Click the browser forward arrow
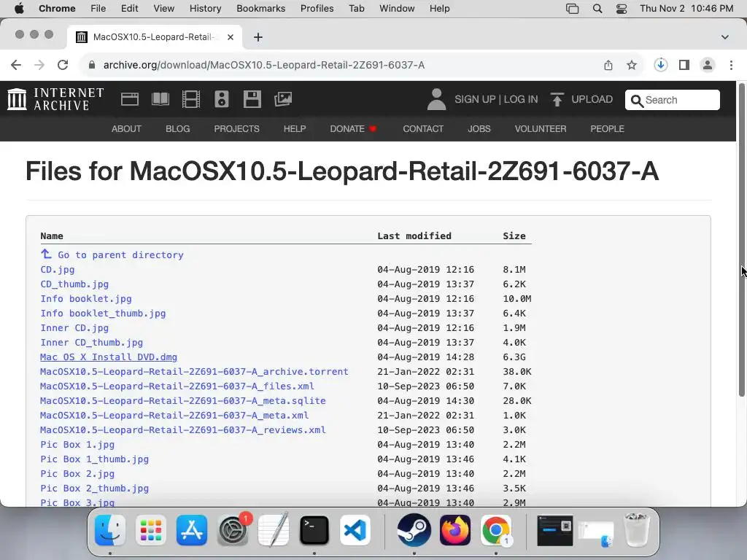The image size is (747, 560). [39, 65]
